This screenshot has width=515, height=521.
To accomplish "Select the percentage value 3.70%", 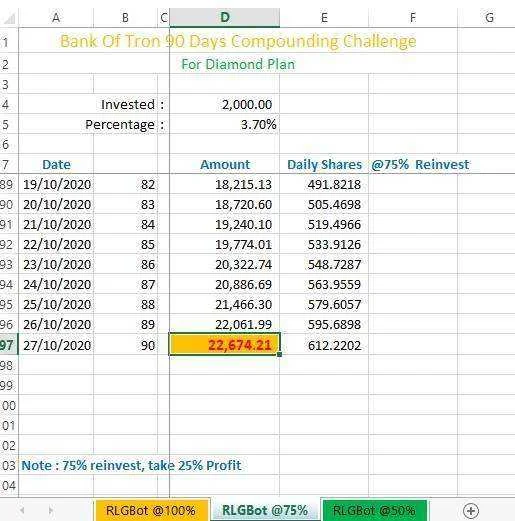I will click(x=225, y=125).
